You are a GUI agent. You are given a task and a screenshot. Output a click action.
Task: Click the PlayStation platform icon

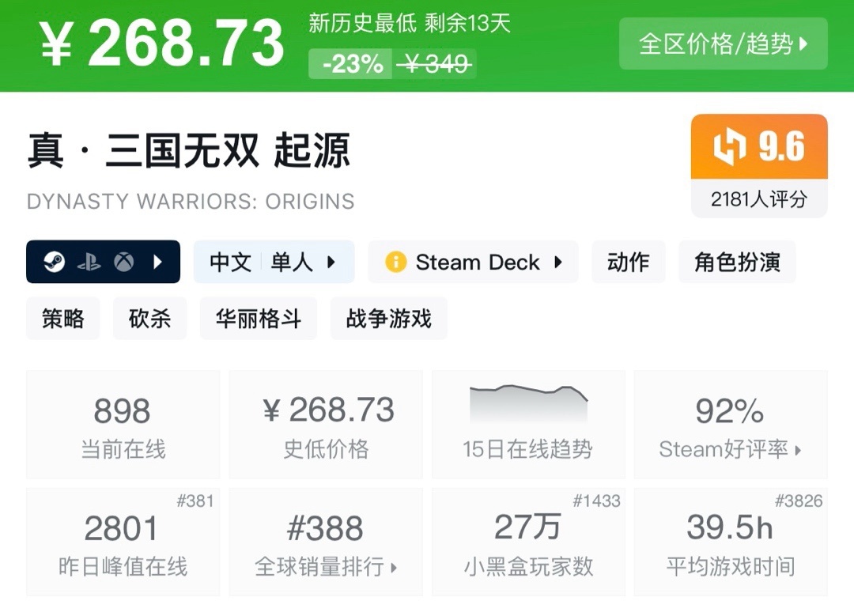[89, 262]
